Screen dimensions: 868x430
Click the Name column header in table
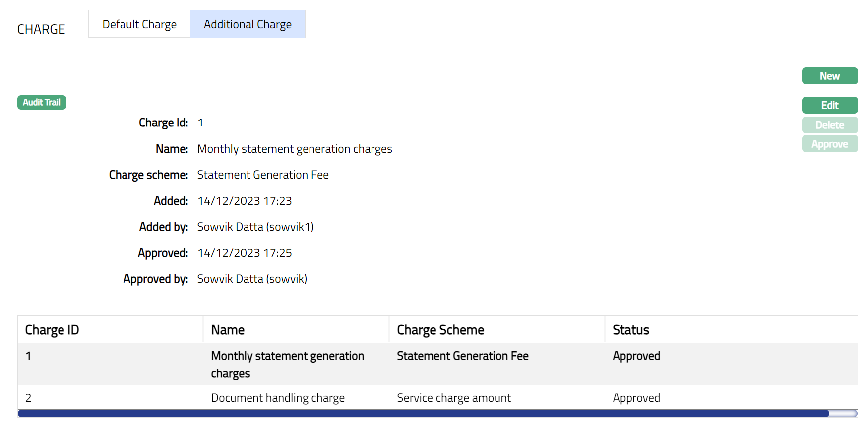tap(228, 330)
